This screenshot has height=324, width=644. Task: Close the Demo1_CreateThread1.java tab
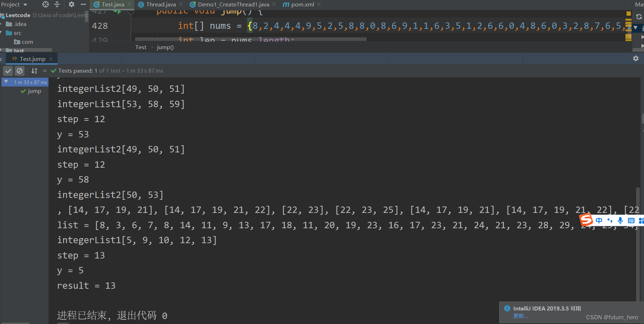(x=274, y=5)
